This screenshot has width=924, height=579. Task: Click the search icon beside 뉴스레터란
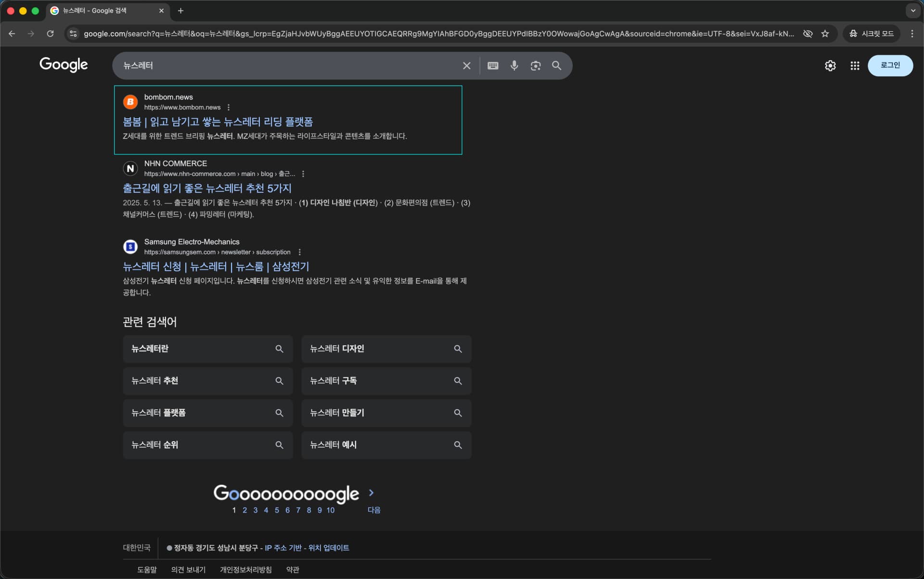click(x=279, y=349)
